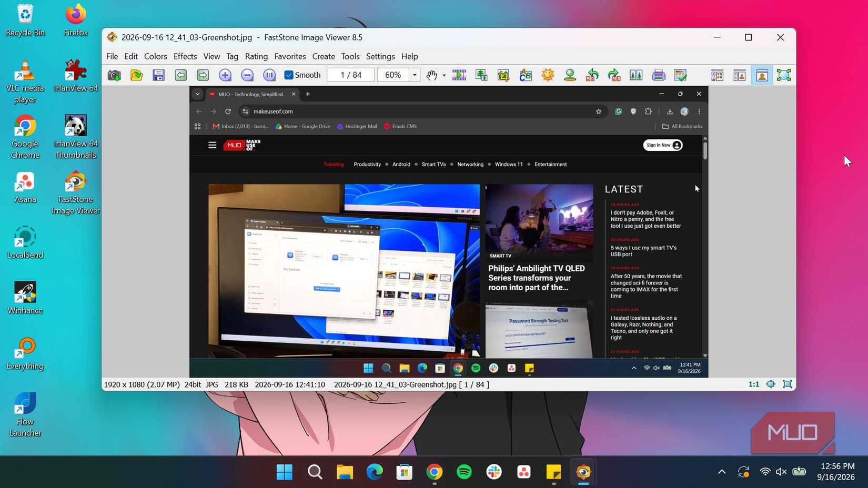Open Spotify from the taskbar

(464, 472)
